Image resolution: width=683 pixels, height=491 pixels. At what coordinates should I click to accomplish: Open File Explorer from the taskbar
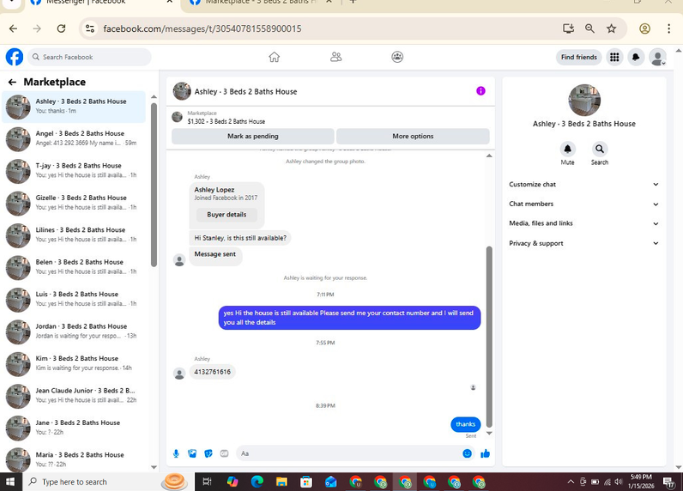click(281, 482)
